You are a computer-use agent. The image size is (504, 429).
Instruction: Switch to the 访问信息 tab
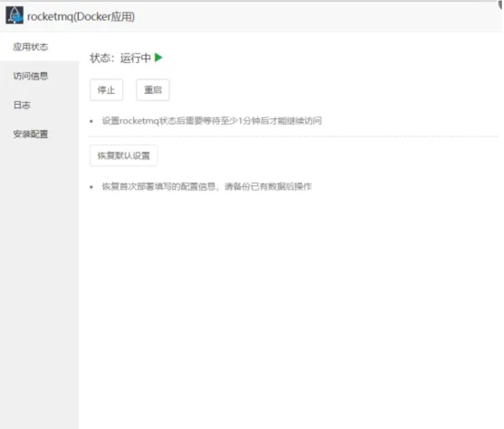[31, 76]
